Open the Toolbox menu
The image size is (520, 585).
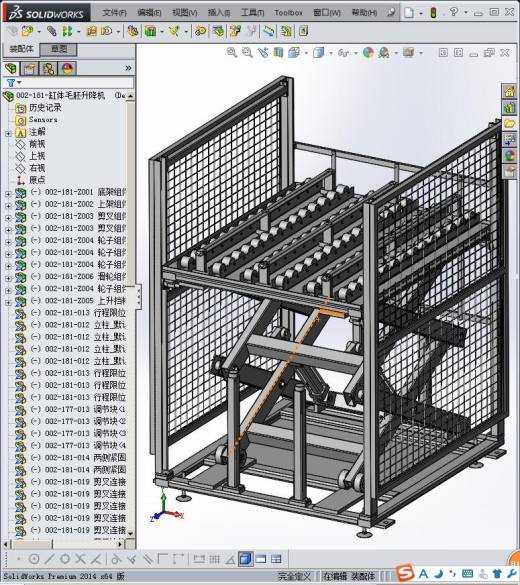click(x=288, y=13)
